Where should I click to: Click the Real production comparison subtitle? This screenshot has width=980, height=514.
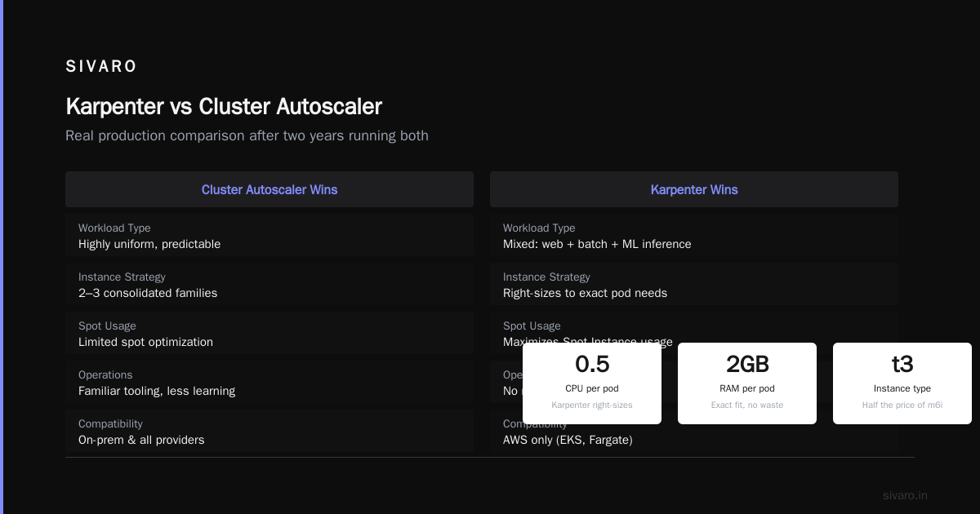click(247, 135)
